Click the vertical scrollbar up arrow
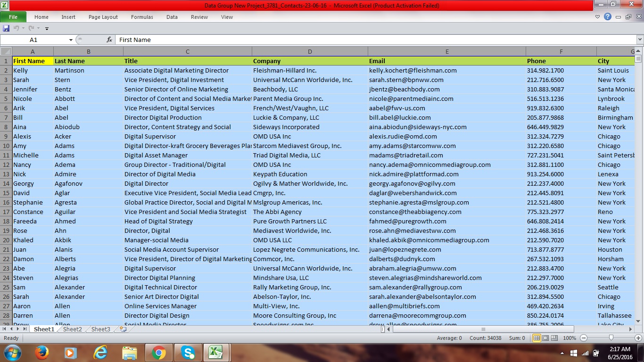Image resolution: width=644 pixels, height=362 pixels. click(x=639, y=51)
